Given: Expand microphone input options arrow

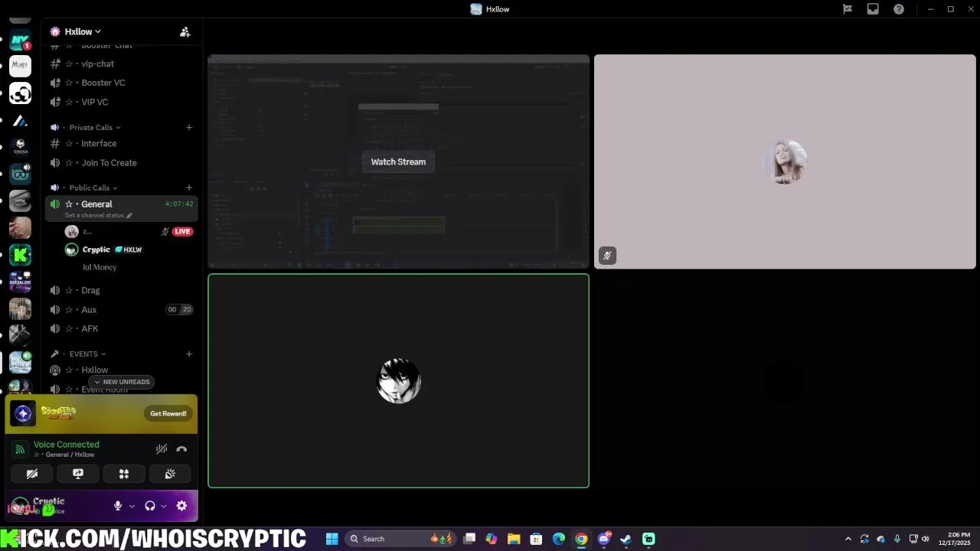Looking at the screenshot, I should (x=132, y=506).
